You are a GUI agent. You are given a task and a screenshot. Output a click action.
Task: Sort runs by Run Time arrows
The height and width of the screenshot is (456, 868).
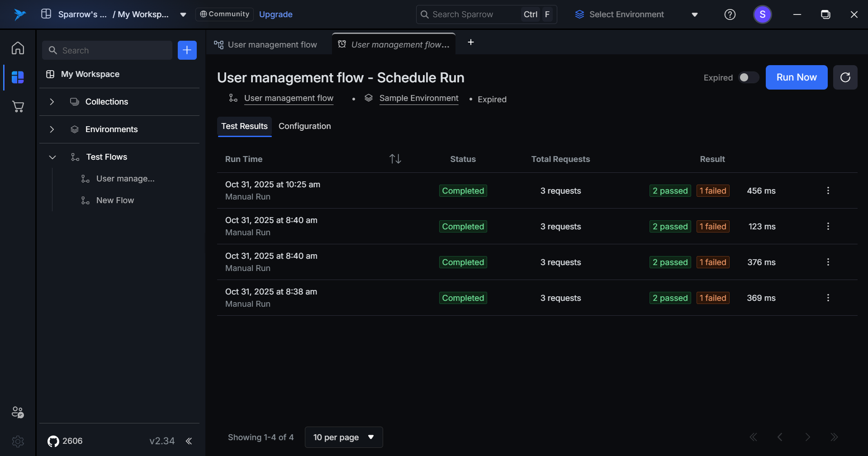pyautogui.click(x=395, y=159)
